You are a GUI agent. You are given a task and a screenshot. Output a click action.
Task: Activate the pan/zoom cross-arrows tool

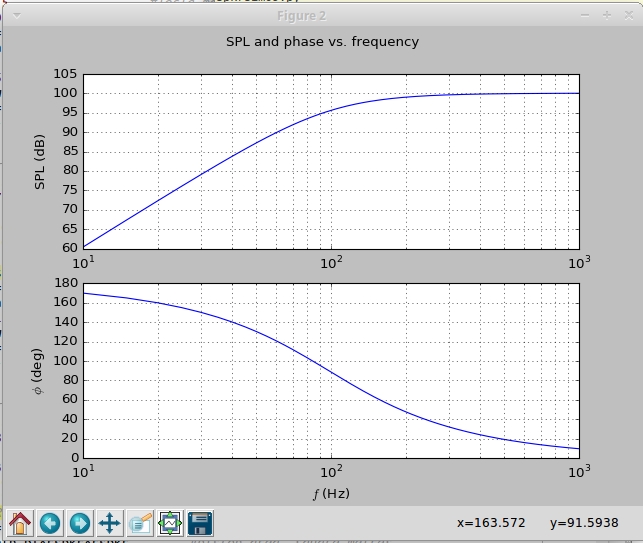110,523
